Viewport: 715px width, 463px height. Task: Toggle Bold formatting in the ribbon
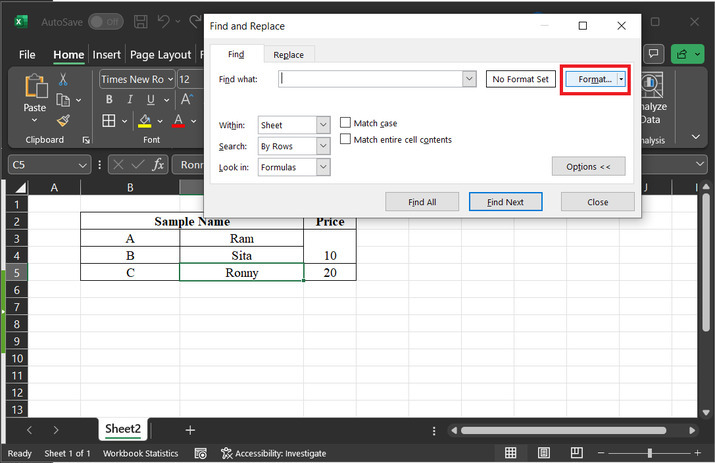coord(109,101)
